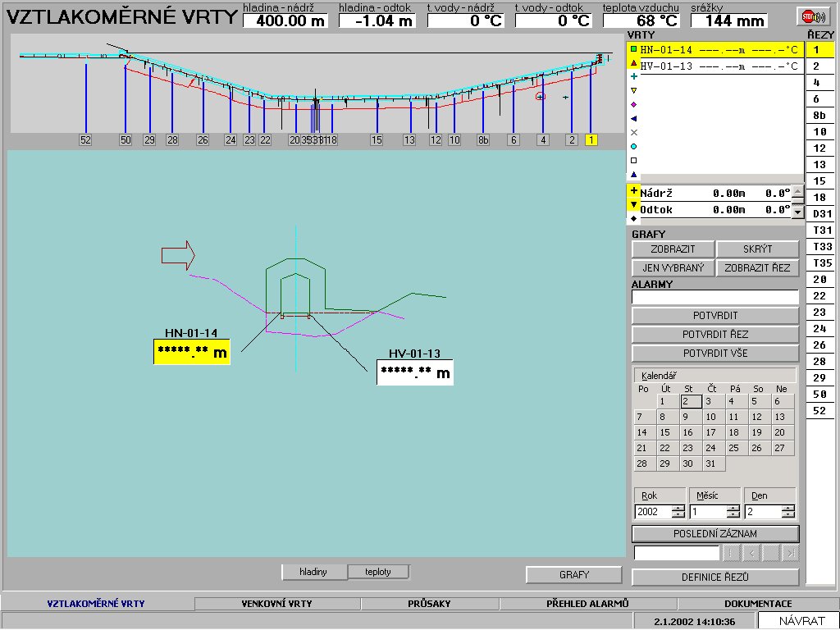Viewport: 840px width, 630px height.
Task: Click green square marker for HN-01-14
Action: (633, 49)
